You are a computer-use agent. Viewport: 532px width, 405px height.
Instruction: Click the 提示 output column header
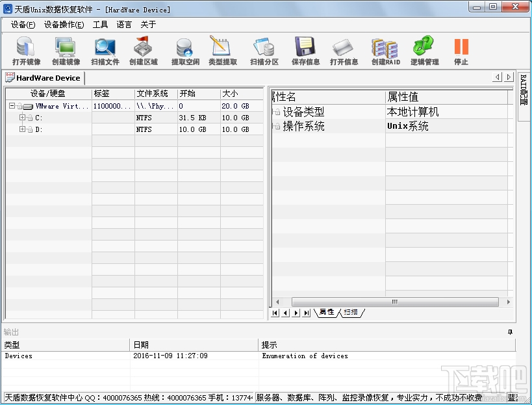point(386,345)
